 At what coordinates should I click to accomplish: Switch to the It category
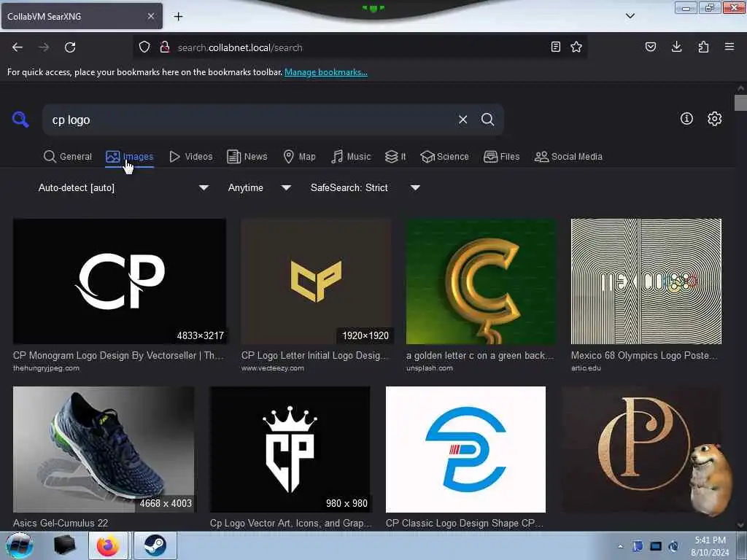(x=395, y=157)
